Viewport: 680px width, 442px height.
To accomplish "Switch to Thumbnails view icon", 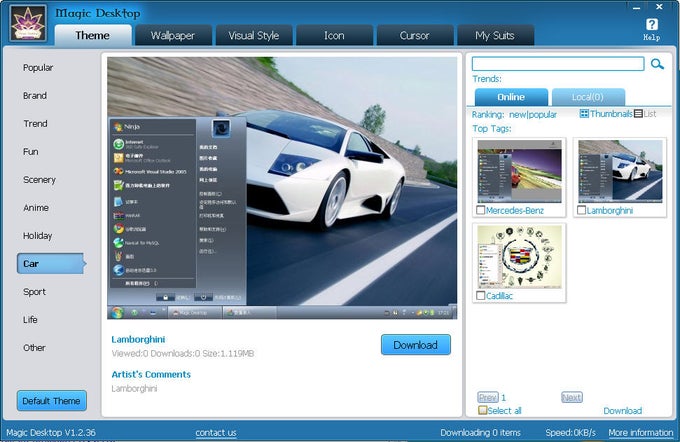I will click(584, 114).
